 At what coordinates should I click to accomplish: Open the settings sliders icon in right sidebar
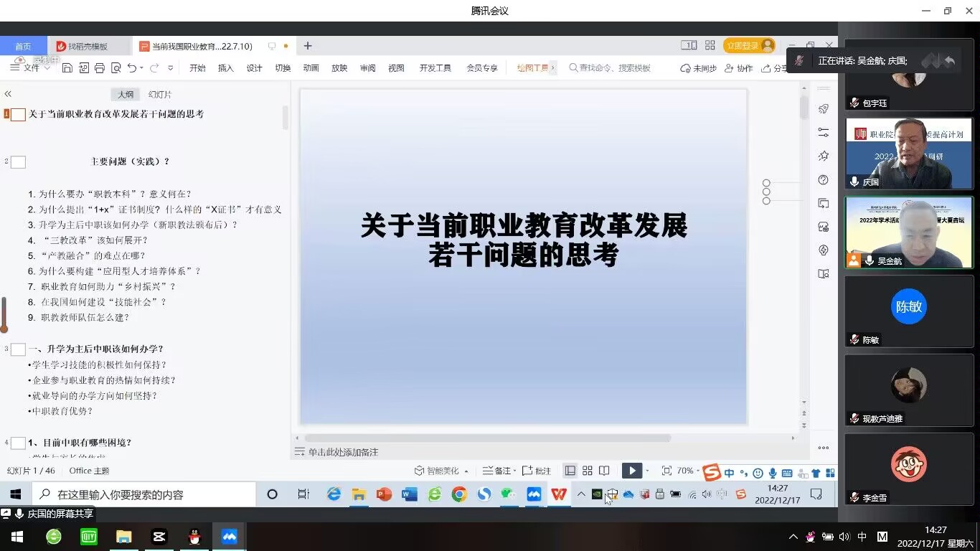coord(824,133)
